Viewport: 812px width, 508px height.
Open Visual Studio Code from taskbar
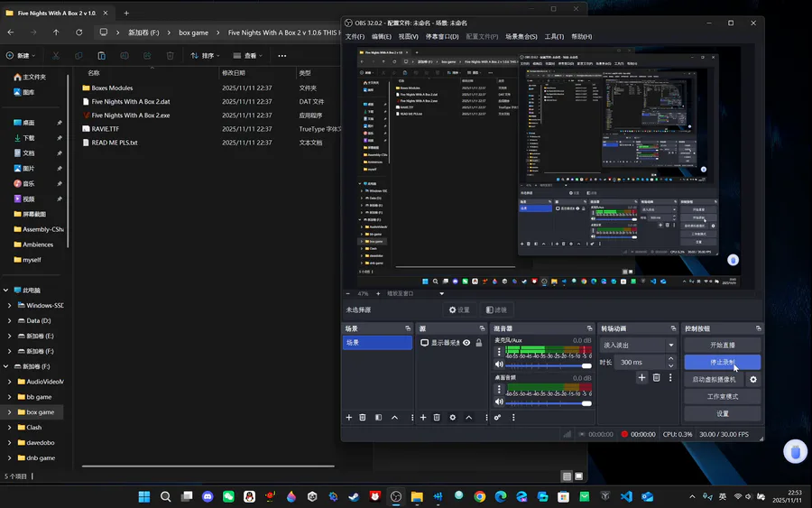point(626,496)
